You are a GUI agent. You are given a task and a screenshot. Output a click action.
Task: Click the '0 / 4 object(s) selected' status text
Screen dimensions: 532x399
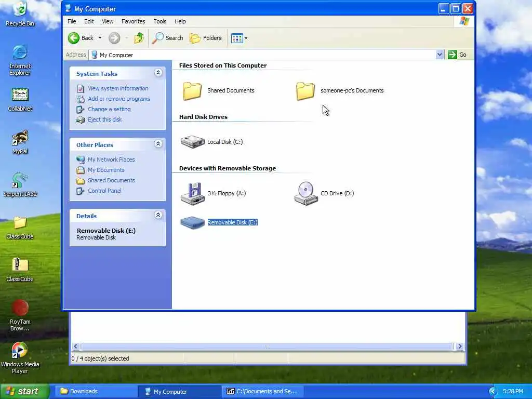point(100,358)
